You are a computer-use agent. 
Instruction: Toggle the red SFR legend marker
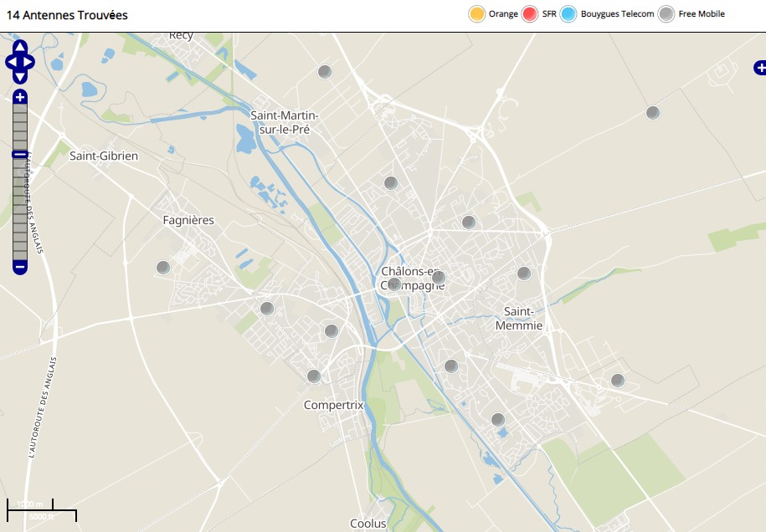529,14
